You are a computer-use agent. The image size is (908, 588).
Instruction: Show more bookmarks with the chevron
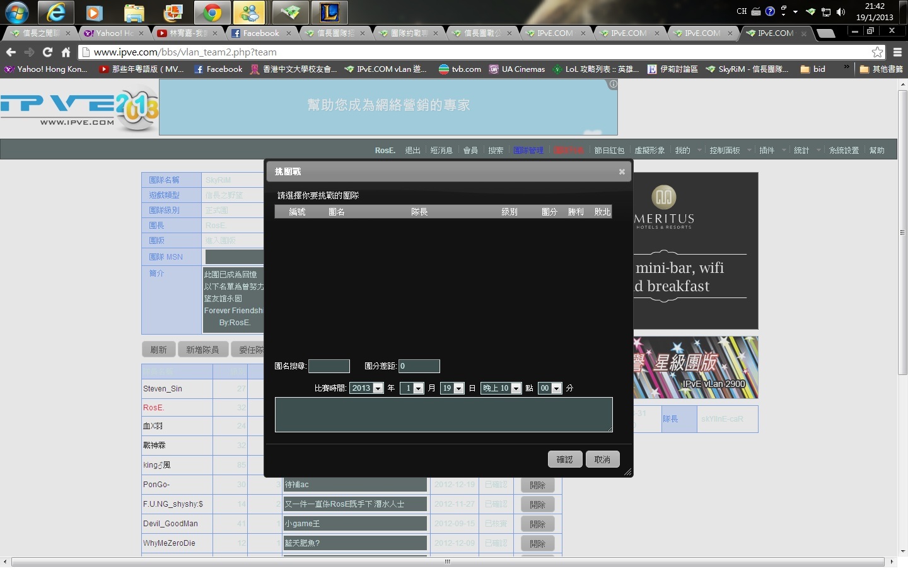[846, 66]
